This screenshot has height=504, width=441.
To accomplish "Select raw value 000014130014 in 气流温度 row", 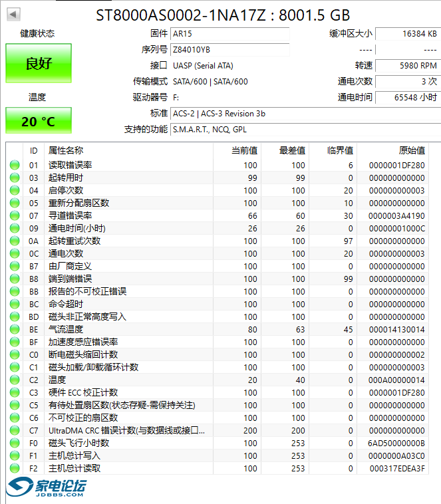I will point(396,330).
